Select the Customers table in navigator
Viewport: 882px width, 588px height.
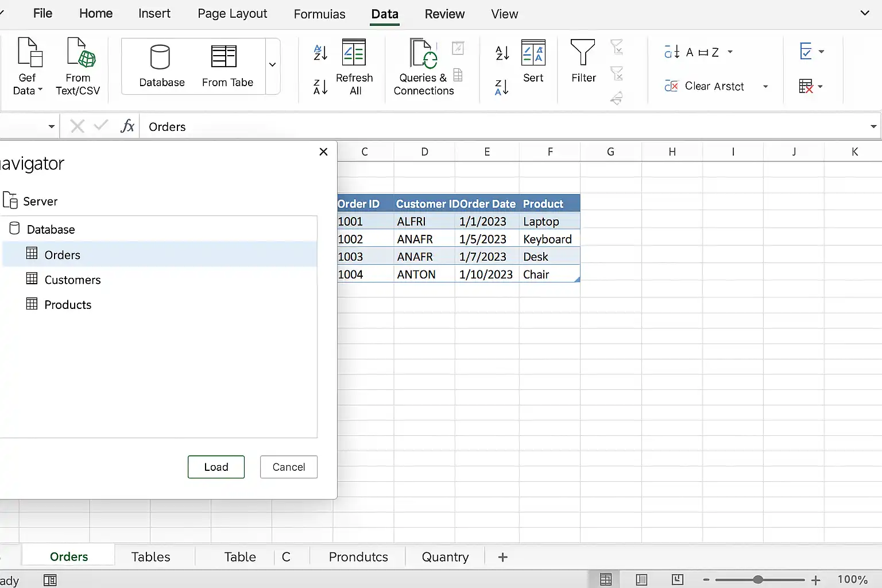160,280
